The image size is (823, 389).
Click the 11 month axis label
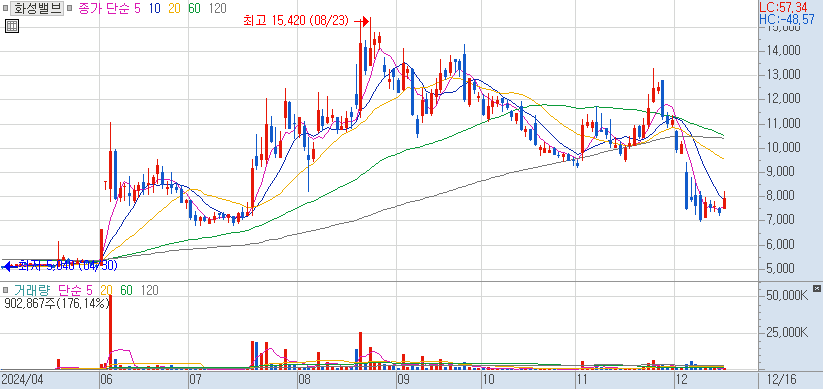tap(582, 380)
